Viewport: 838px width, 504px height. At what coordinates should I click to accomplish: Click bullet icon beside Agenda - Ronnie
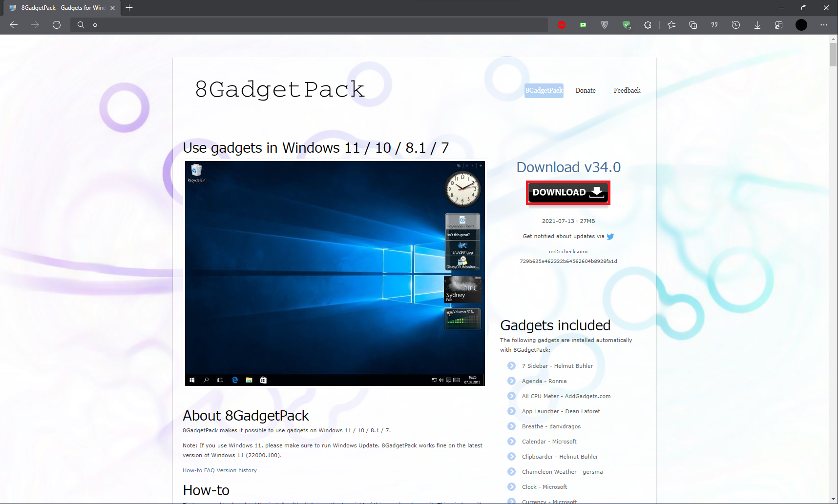click(511, 381)
